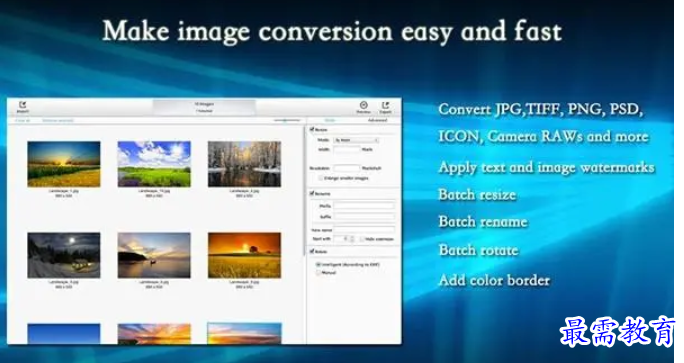
Task: Click the settings panel vertical scrollbar
Action: click(x=305, y=191)
